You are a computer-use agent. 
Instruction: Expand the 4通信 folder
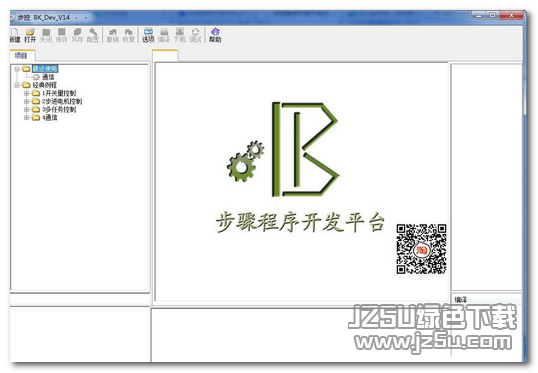[26, 118]
